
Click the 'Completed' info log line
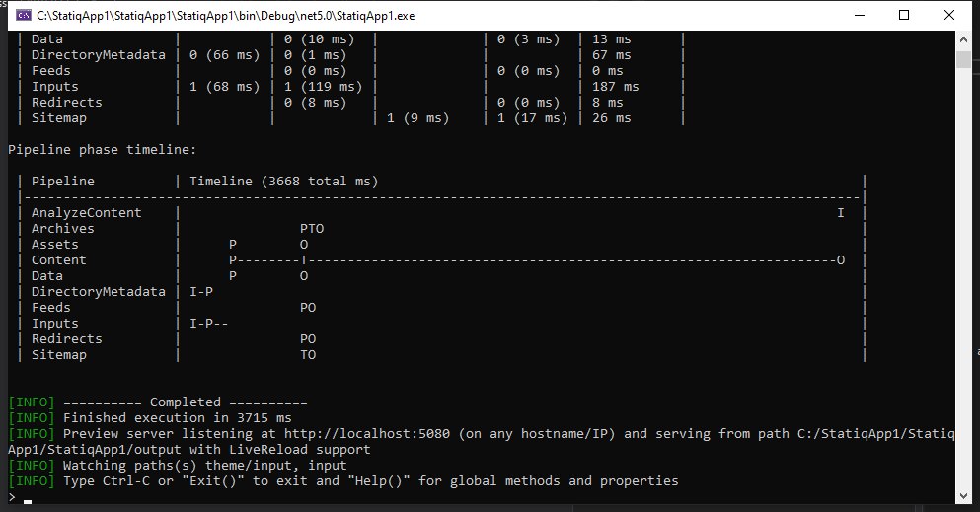click(158, 402)
